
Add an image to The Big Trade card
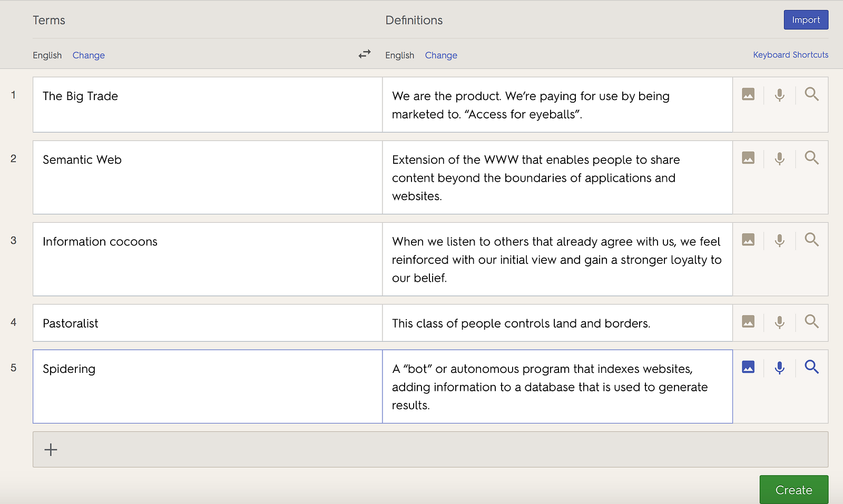[x=748, y=95]
